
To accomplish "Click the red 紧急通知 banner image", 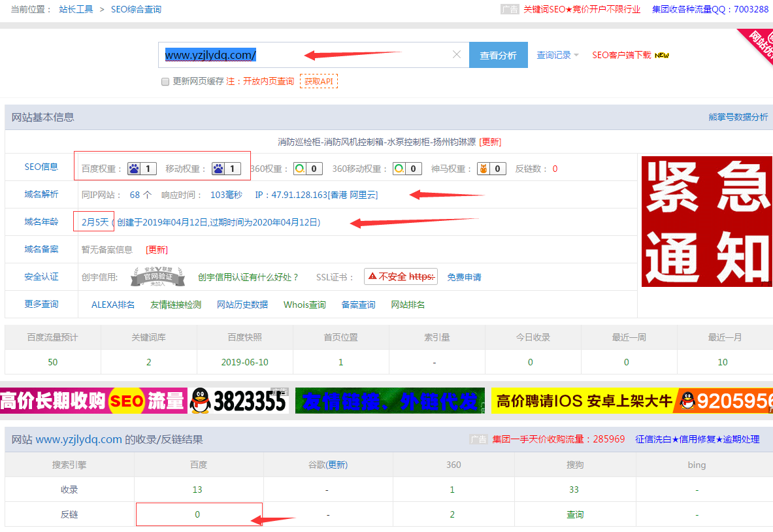I will pyautogui.click(x=706, y=221).
